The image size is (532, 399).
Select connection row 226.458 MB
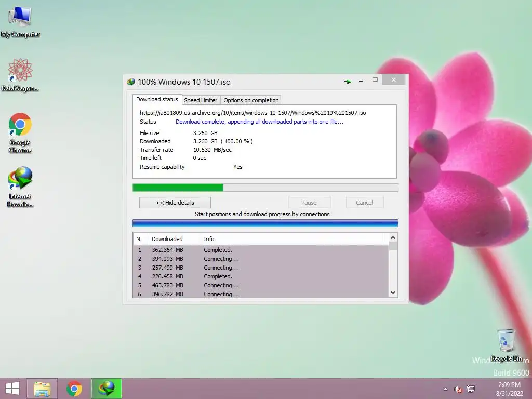tap(261, 276)
